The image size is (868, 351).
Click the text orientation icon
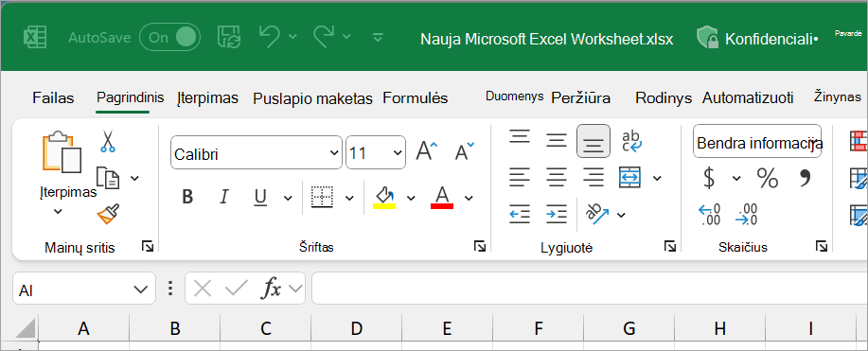coord(596,214)
